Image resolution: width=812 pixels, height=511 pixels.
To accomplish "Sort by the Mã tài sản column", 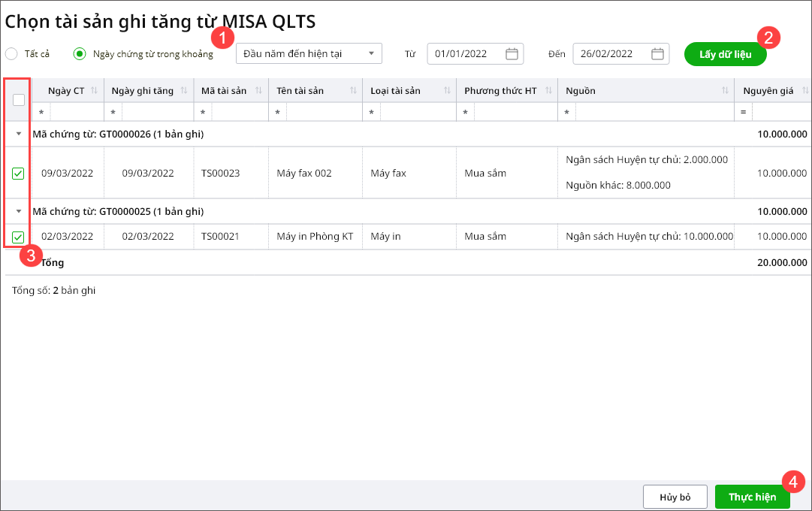I will tap(258, 91).
